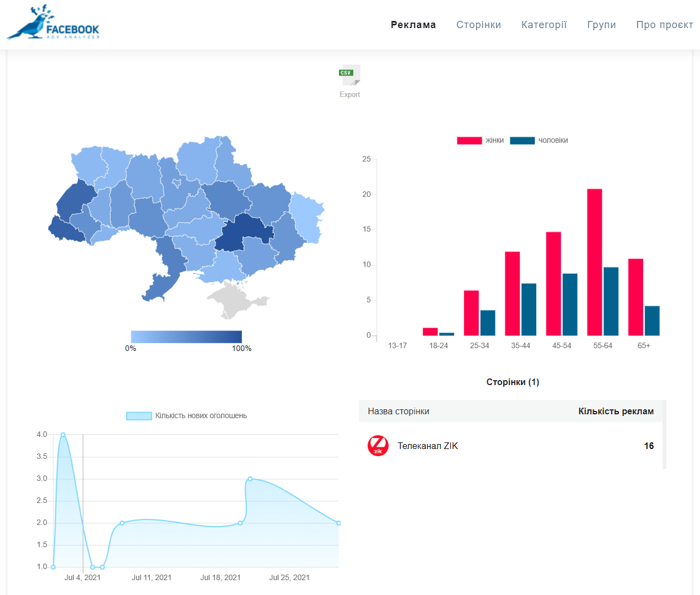Click the Телеканал ZIK logo icon

point(378,446)
